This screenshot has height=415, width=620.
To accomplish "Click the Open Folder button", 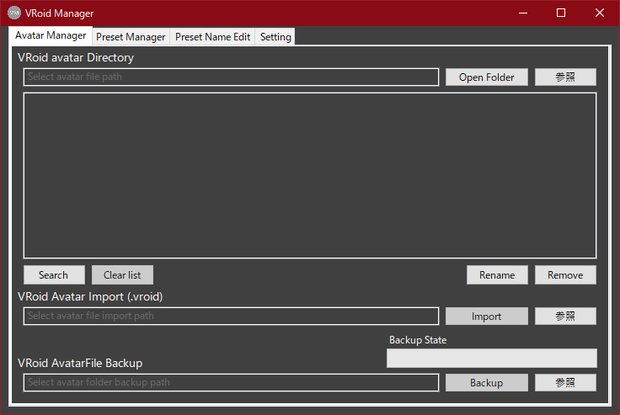I will pyautogui.click(x=486, y=77).
